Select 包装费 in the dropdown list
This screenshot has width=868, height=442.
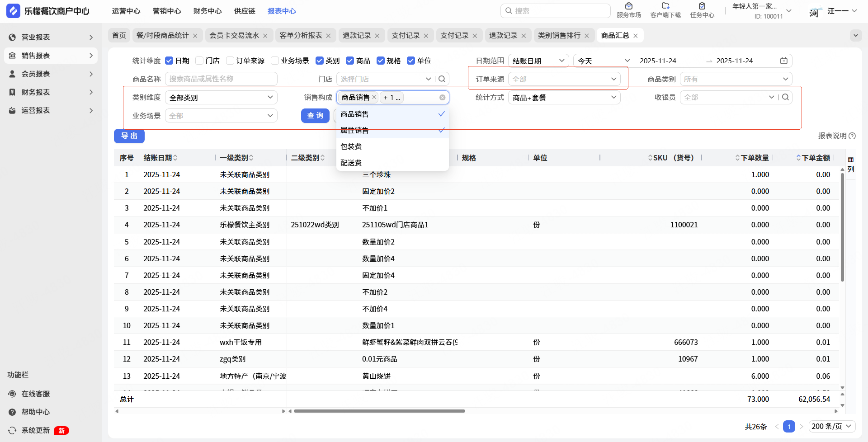[351, 146]
